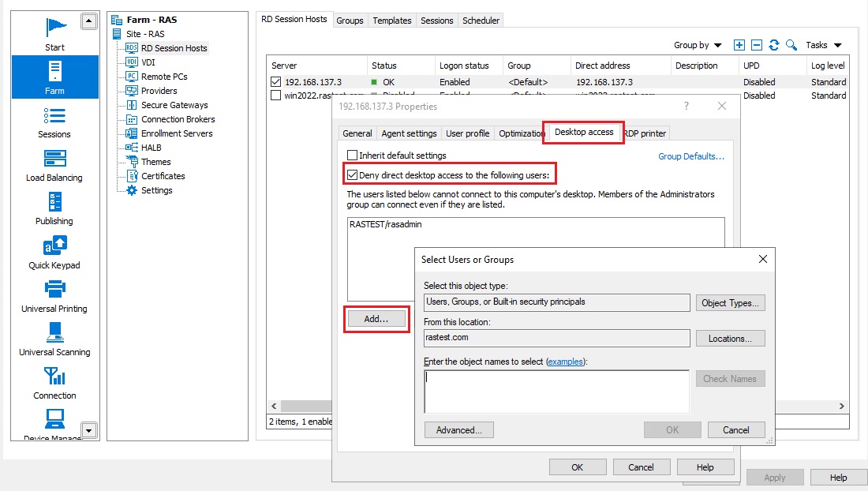Click the add (plus) toolbar icon
The image size is (868, 491).
tap(739, 46)
